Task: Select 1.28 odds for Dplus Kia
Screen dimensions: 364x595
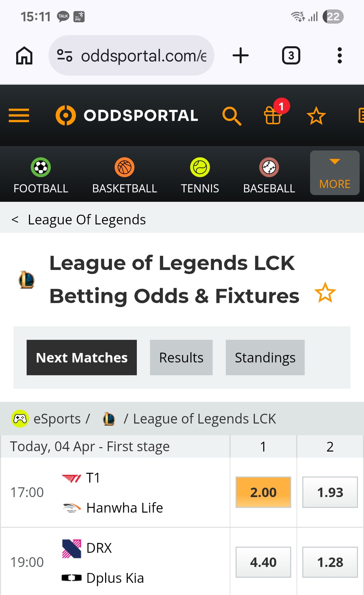Action: pyautogui.click(x=330, y=562)
